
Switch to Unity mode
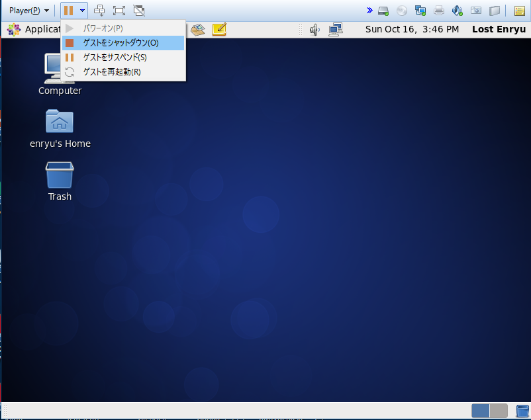(x=139, y=11)
